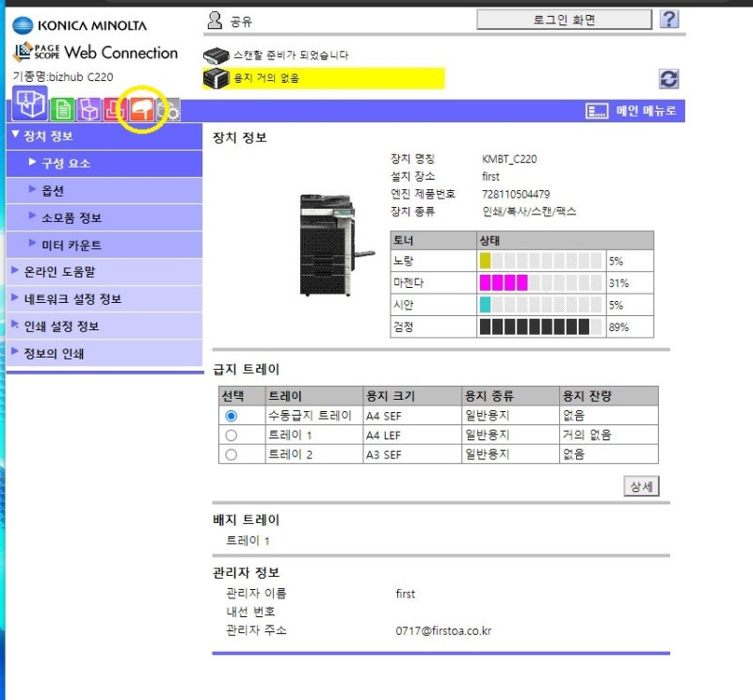Collapse the 장치 정보 sidebar section
This screenshot has width=753, height=700.
pos(45,136)
